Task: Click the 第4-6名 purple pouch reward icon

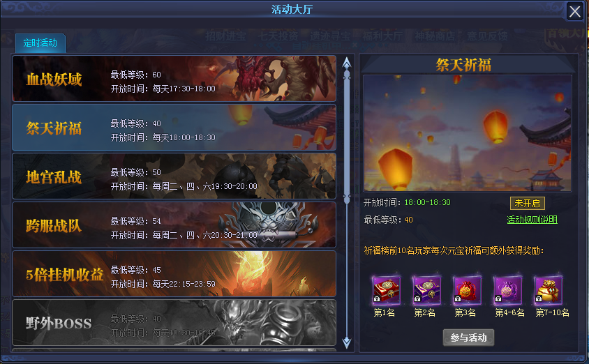Action: click(x=507, y=290)
